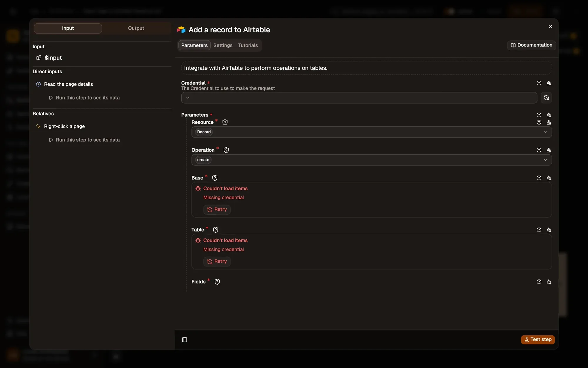Screen dimensions: 588x368
Task: Open the Operation dropdown showing create
Action: click(x=372, y=160)
